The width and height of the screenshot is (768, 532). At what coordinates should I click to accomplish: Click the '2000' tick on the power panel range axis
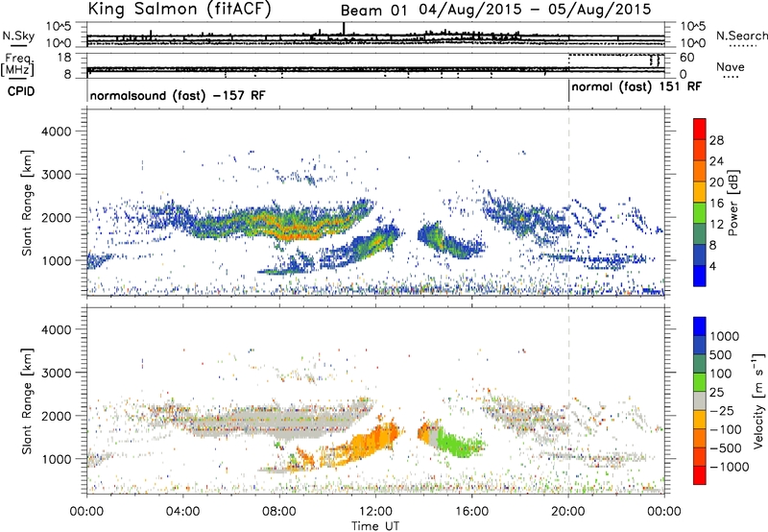click(56, 217)
